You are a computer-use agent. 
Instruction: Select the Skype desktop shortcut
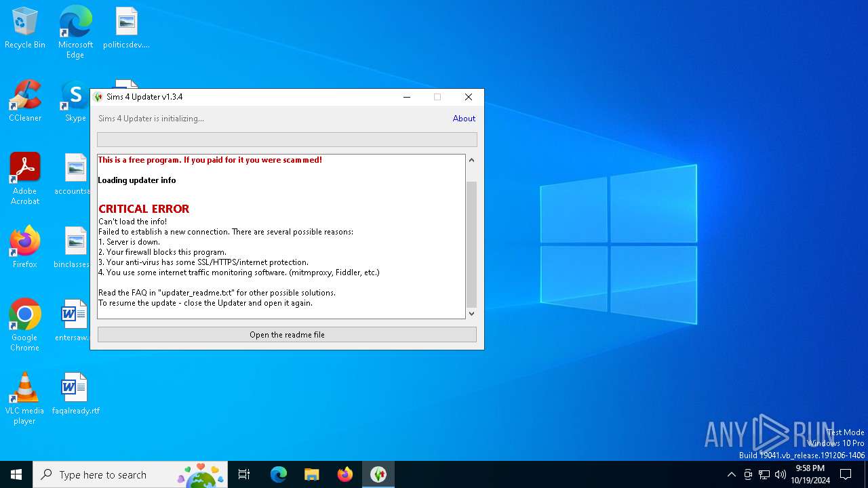click(x=75, y=101)
